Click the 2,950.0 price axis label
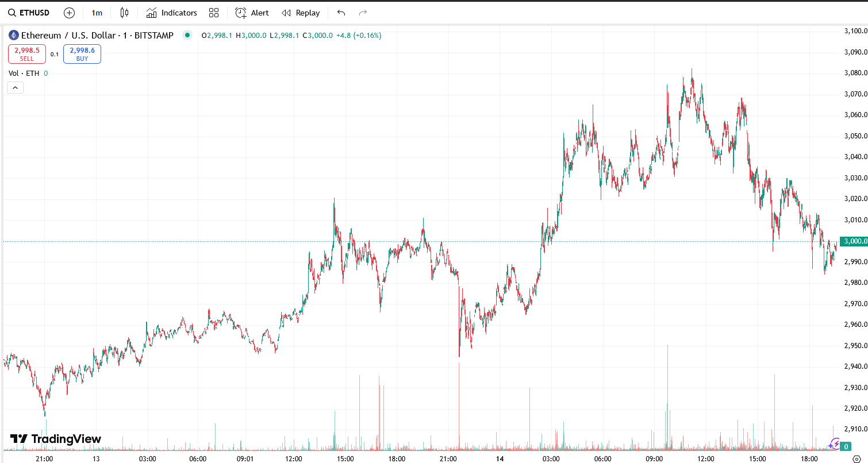The height and width of the screenshot is (463, 868). coord(855,346)
